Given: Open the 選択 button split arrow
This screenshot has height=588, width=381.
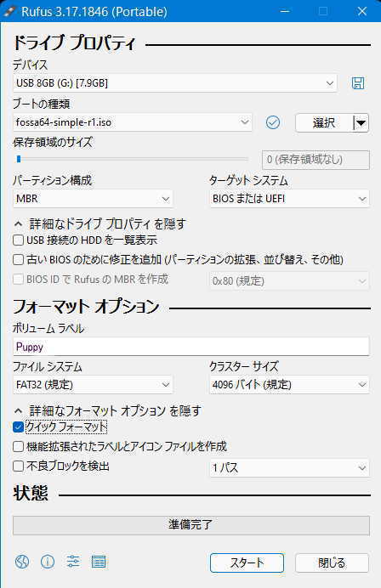Looking at the screenshot, I should pos(361,122).
